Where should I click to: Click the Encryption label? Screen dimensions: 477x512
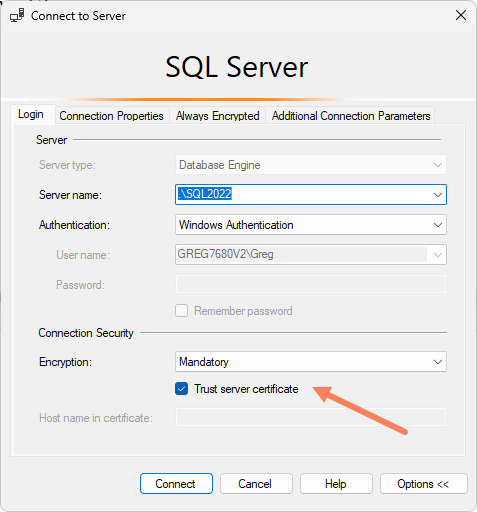pos(65,362)
